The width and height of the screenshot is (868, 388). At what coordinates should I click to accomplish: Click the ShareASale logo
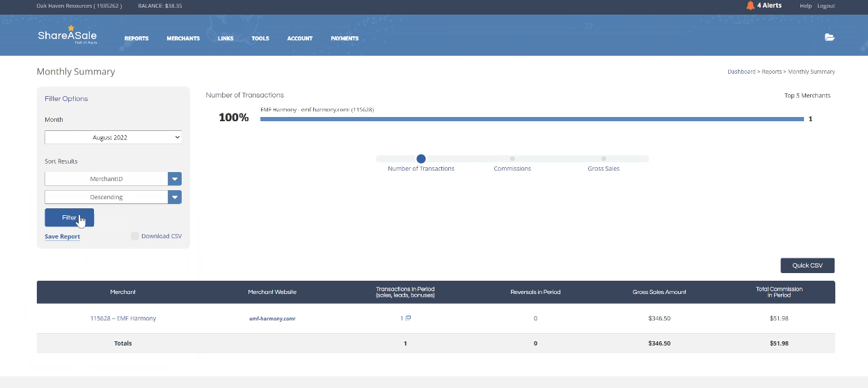point(68,36)
